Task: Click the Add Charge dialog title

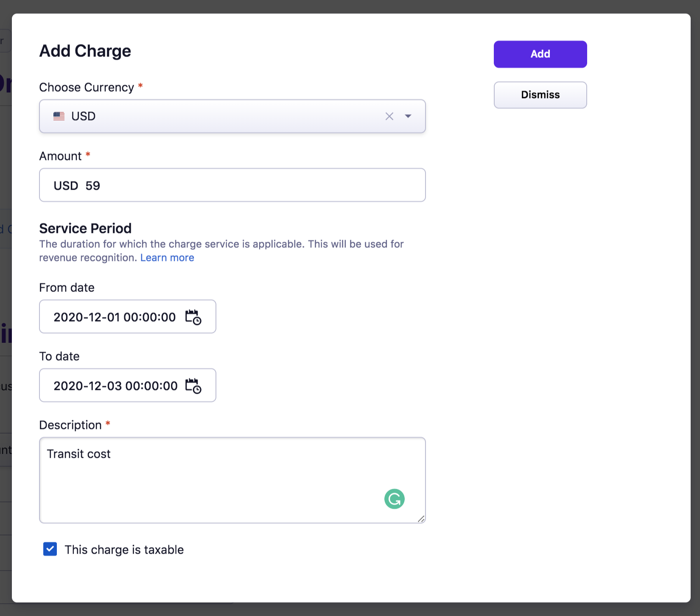Action: click(85, 51)
